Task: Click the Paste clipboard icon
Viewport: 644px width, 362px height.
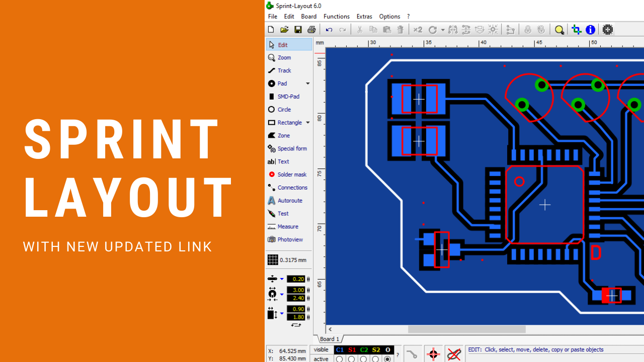Action: pyautogui.click(x=387, y=30)
